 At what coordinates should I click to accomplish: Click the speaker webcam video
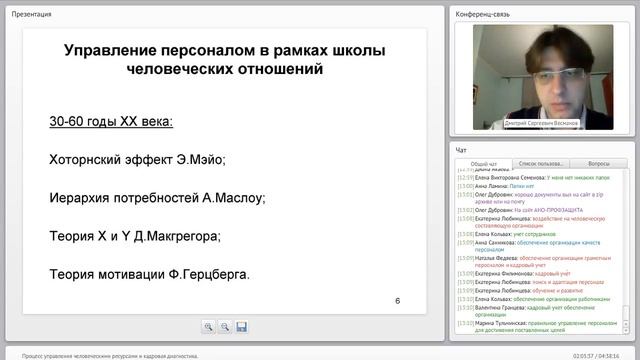click(x=543, y=77)
